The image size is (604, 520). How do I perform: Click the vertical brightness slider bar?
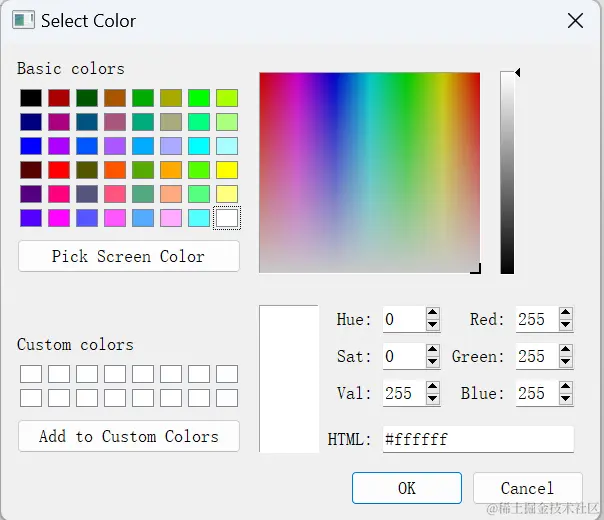[507, 172]
